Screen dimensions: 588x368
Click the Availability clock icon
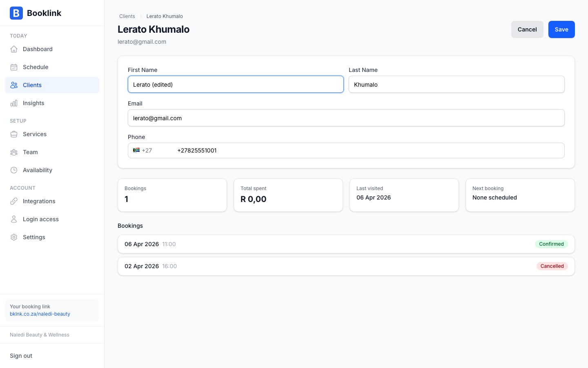(x=14, y=170)
